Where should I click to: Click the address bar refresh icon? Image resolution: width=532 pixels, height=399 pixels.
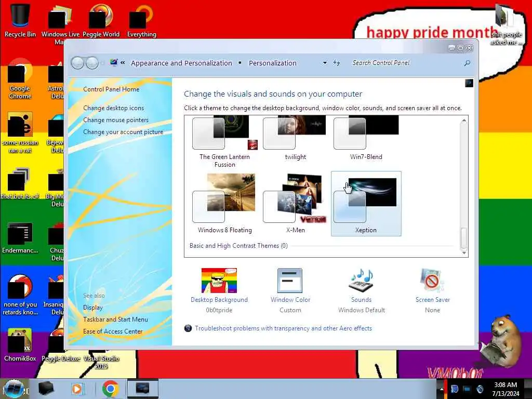(337, 63)
